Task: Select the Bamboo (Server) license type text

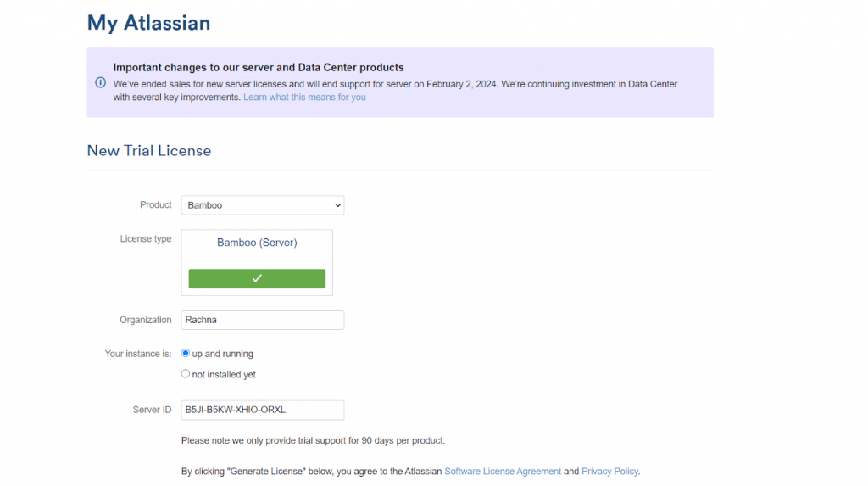Action: pos(257,243)
